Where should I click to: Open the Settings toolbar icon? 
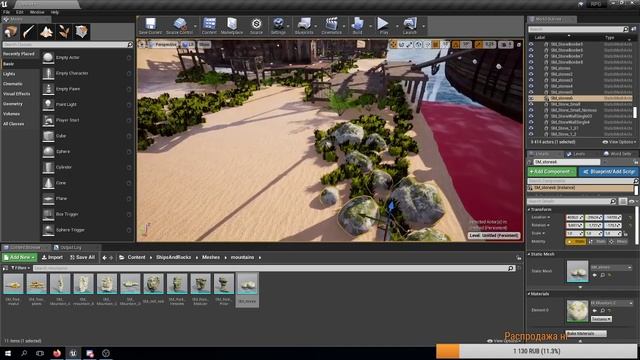[278, 25]
